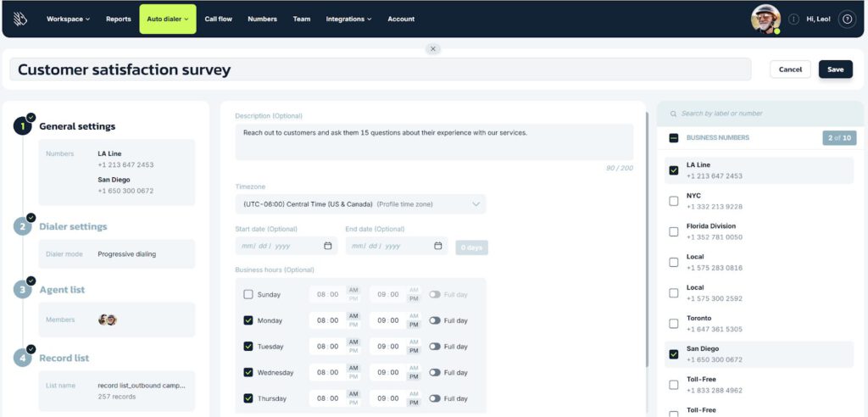This screenshot has width=868, height=417.
Task: Open the help question mark icon
Action: (x=846, y=19)
